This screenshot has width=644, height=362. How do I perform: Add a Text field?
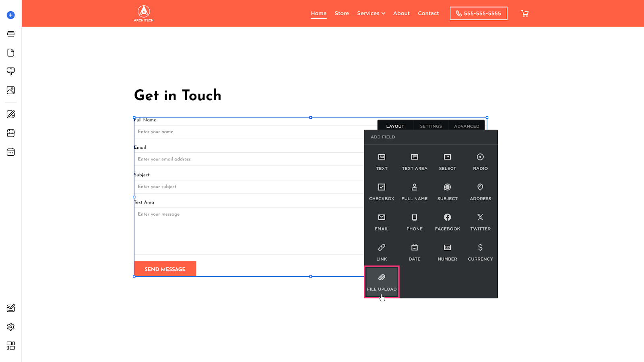[x=382, y=162]
